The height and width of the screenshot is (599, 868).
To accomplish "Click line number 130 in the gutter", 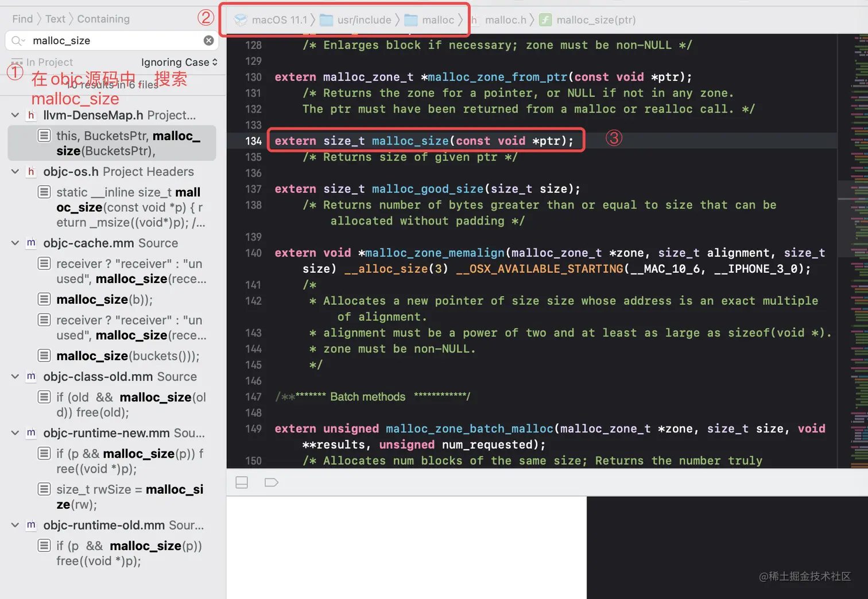I will tap(253, 77).
